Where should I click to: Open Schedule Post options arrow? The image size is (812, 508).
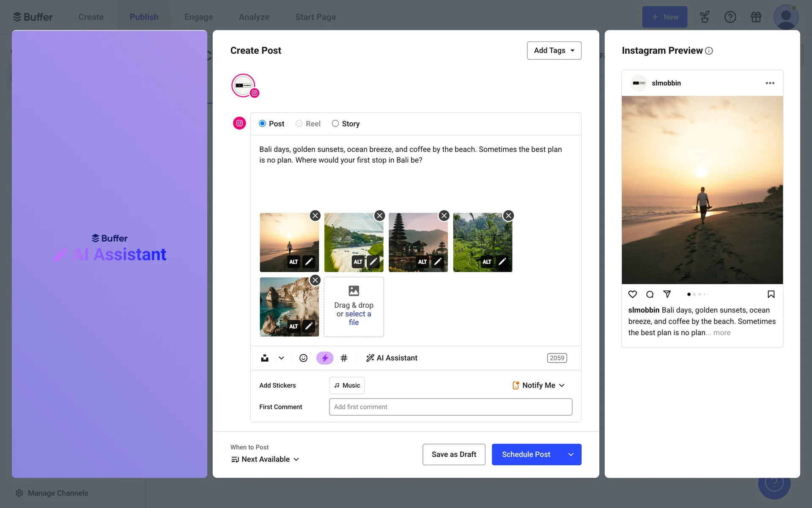pyautogui.click(x=571, y=454)
